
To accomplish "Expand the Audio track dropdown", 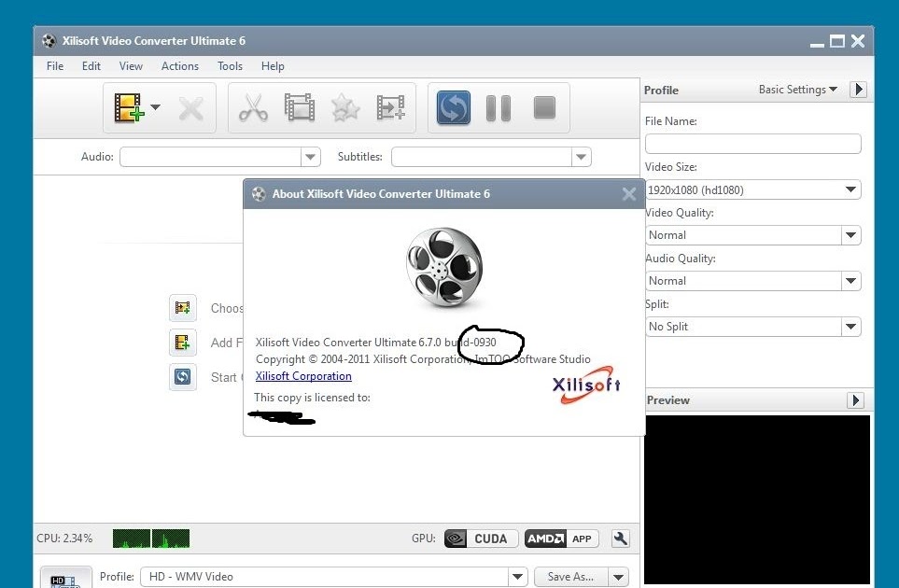I will pyautogui.click(x=310, y=157).
